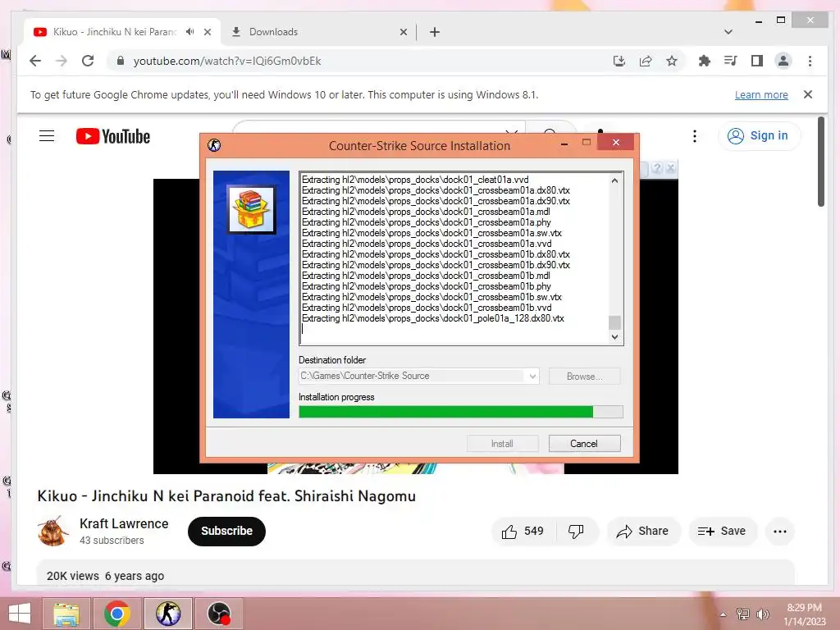The height and width of the screenshot is (630, 840).
Task: Open volume control in system tray
Action: pyautogui.click(x=763, y=614)
